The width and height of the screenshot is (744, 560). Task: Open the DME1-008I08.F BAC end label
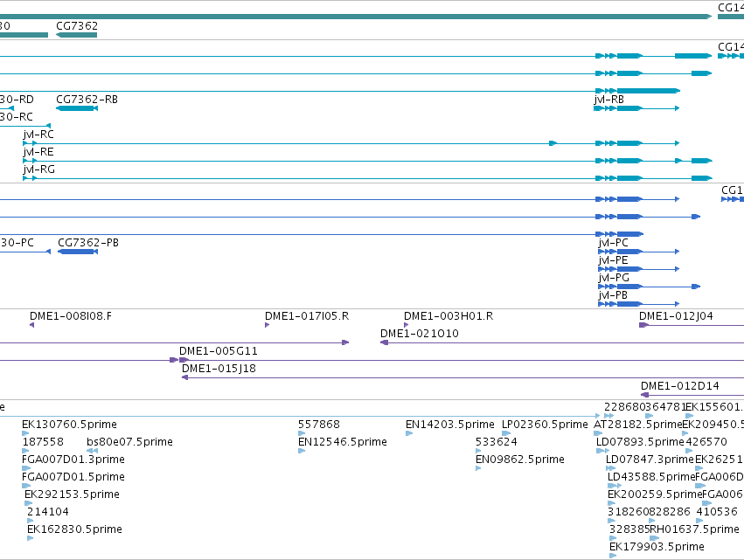click(x=71, y=315)
